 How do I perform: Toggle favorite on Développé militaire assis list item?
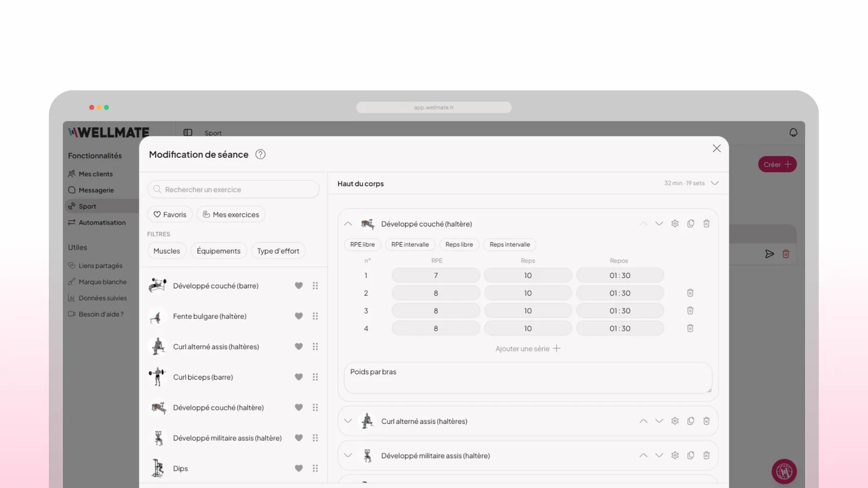pos(299,438)
